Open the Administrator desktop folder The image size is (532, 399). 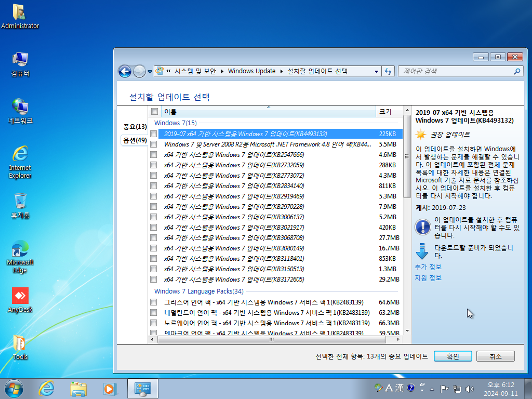coord(20,16)
